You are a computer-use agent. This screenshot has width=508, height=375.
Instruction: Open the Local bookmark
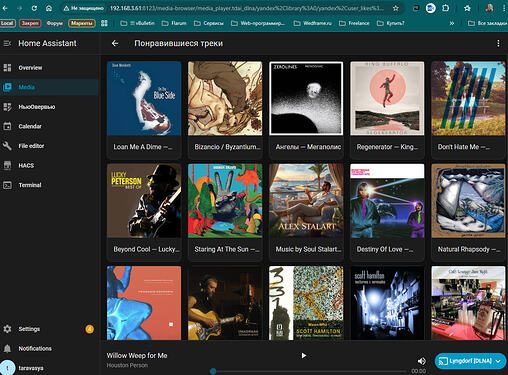click(x=7, y=23)
